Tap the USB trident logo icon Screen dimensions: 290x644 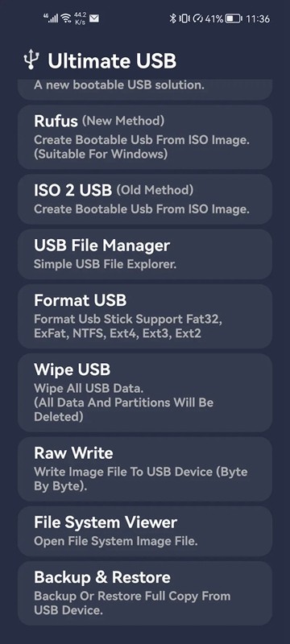pos(31,60)
